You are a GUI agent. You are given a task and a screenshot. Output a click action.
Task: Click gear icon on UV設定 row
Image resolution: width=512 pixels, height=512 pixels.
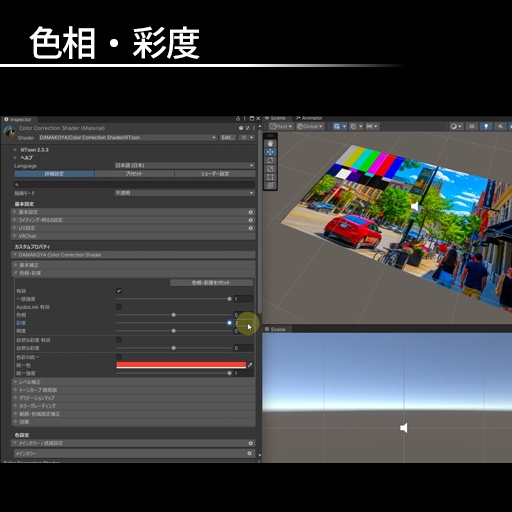coord(250,228)
